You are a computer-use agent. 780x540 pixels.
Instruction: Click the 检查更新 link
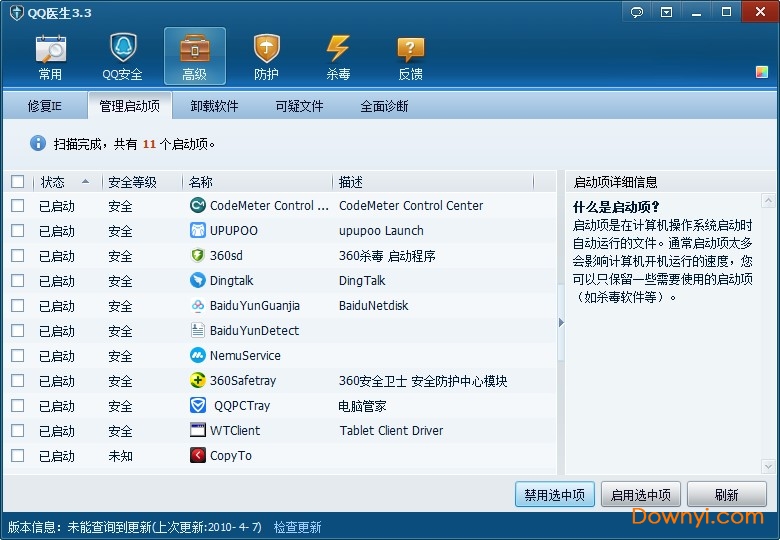coord(297,527)
